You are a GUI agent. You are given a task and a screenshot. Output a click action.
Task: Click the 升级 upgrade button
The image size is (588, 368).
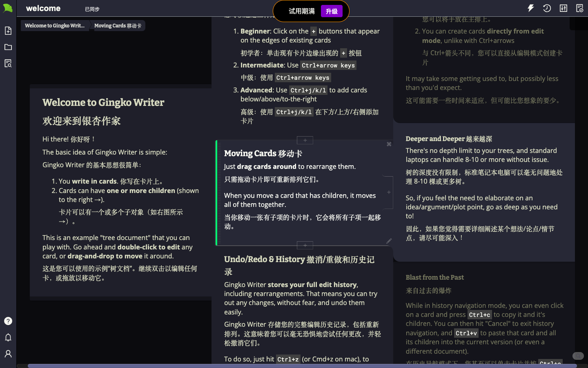[332, 11]
